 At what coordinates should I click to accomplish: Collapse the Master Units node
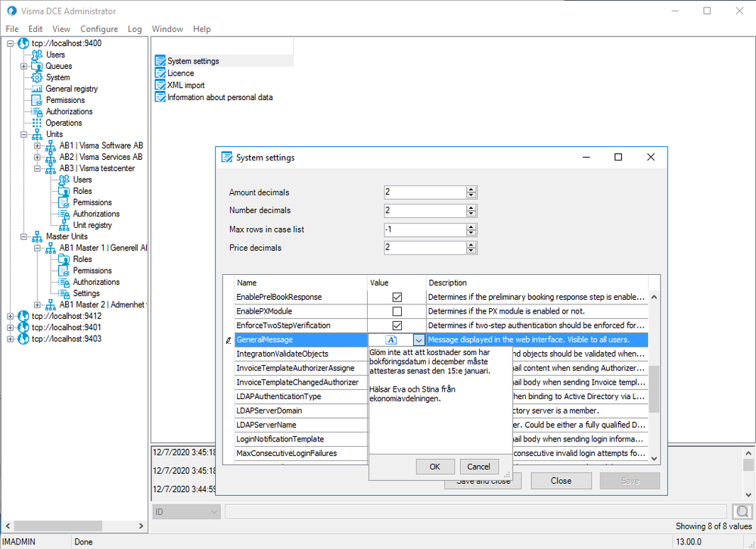coord(23,237)
